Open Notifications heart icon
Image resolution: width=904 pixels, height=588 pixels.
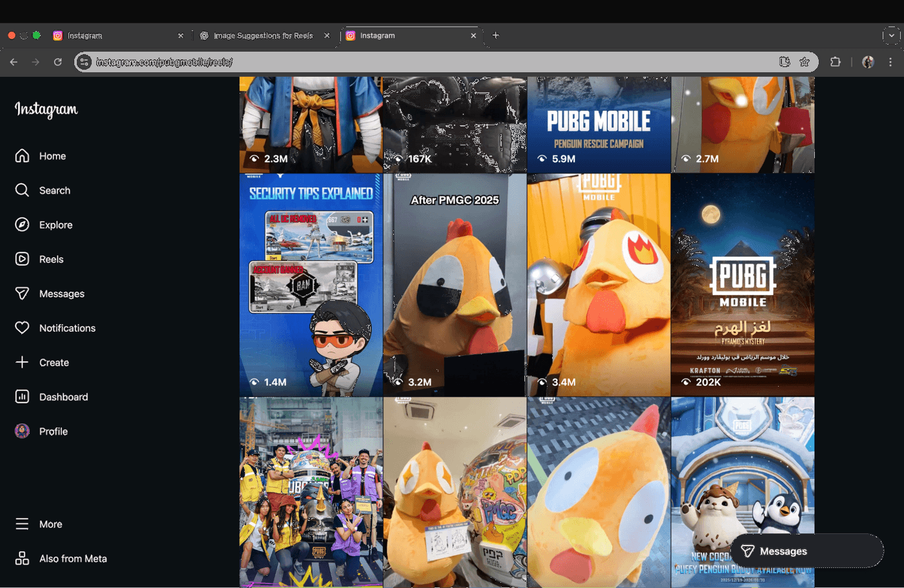[x=22, y=328]
